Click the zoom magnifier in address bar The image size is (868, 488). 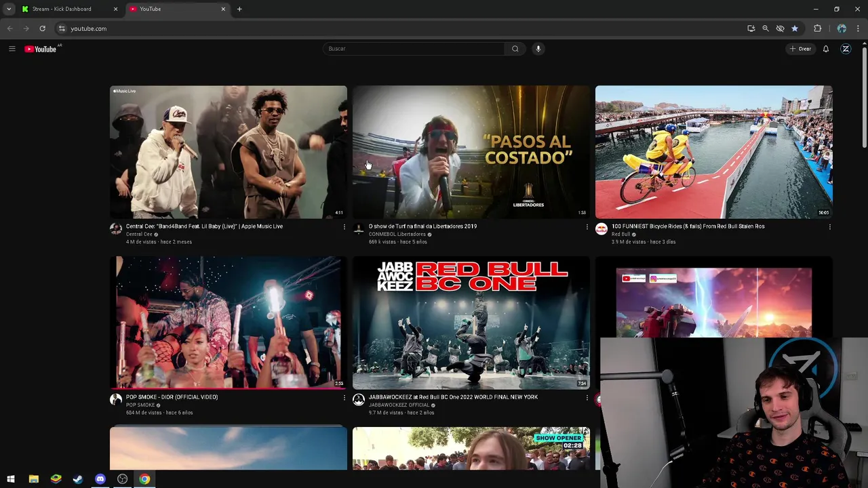coord(766,28)
